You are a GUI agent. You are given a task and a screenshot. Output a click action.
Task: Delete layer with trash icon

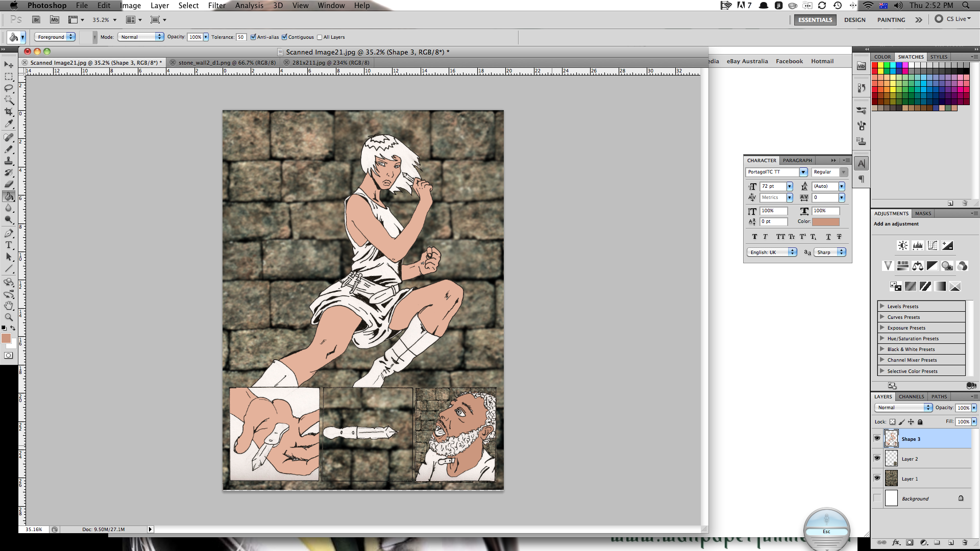[x=965, y=542]
